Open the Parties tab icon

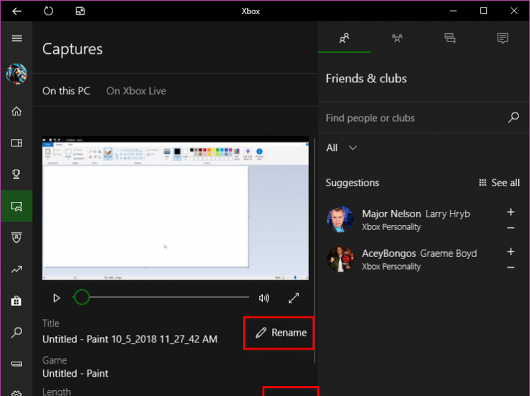(x=397, y=38)
